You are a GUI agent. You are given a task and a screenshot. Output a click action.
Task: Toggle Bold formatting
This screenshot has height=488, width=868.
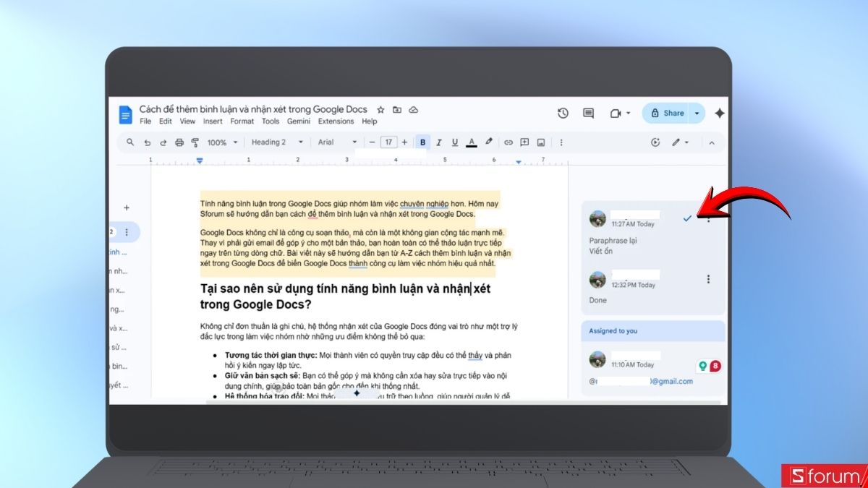click(x=422, y=142)
